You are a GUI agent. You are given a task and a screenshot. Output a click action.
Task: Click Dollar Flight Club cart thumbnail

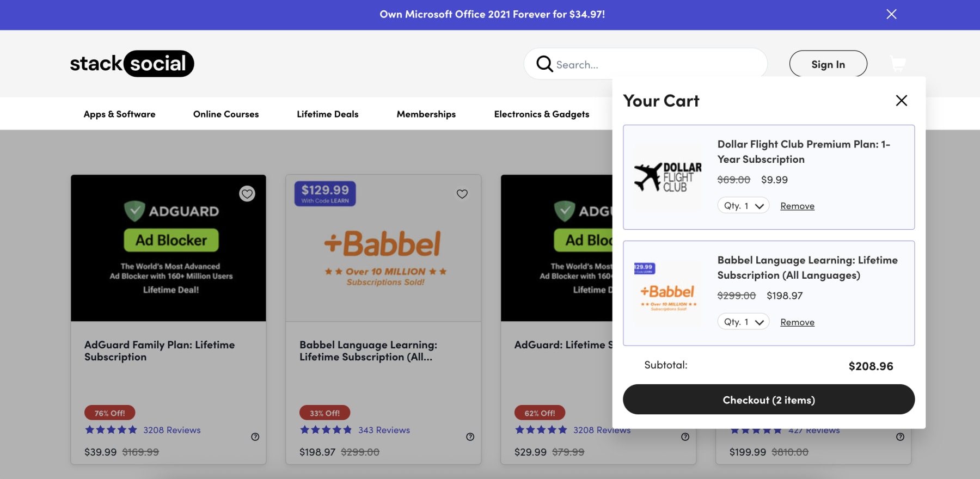[668, 177]
